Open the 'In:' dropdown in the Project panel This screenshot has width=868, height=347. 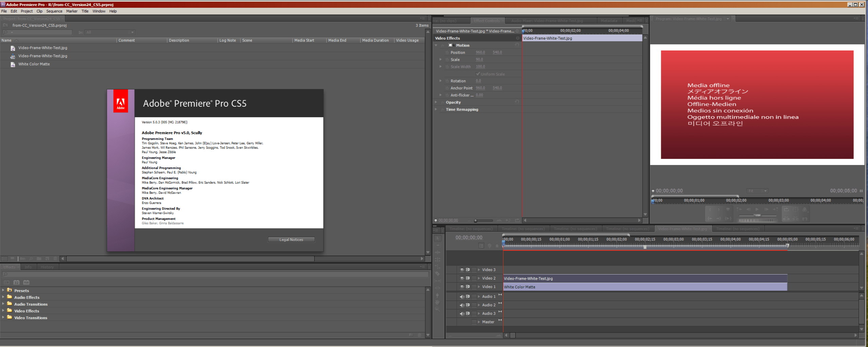click(133, 32)
